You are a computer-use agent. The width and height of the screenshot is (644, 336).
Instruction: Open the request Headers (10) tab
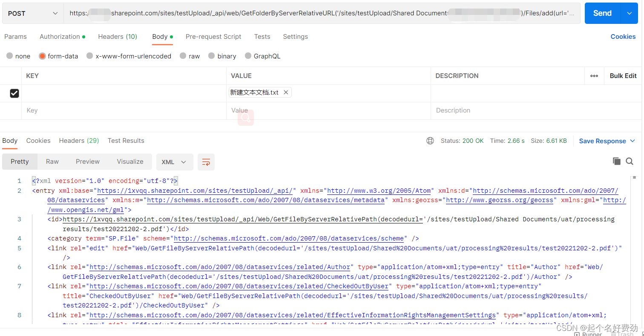(x=118, y=37)
